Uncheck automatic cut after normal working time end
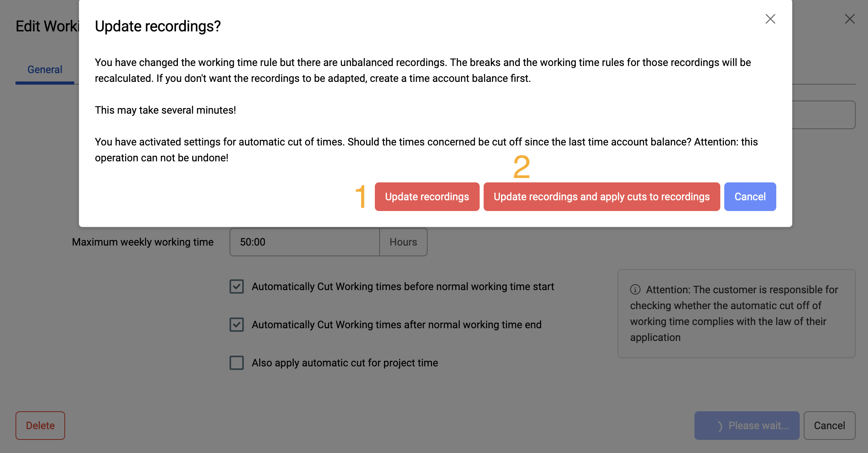 (237, 325)
